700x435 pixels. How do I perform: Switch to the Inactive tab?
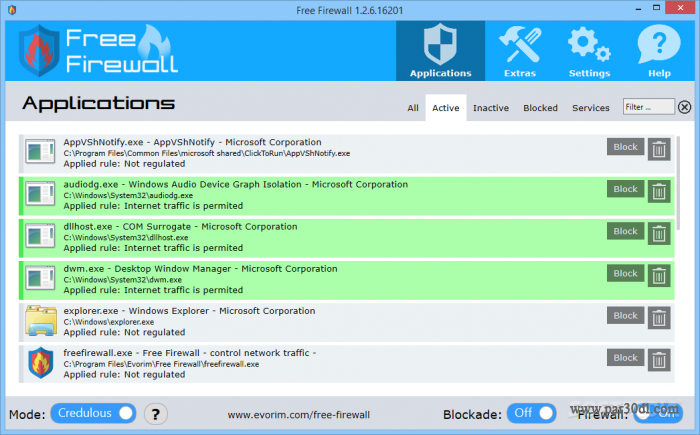[x=491, y=108]
